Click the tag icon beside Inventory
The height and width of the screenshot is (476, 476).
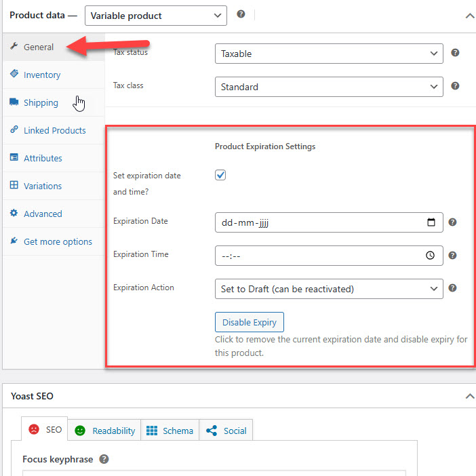coord(14,73)
